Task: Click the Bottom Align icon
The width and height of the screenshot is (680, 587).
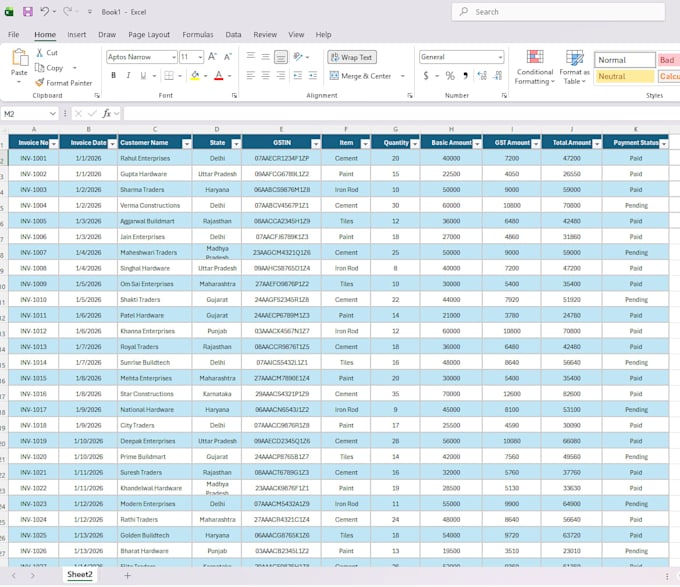Action: (x=281, y=57)
